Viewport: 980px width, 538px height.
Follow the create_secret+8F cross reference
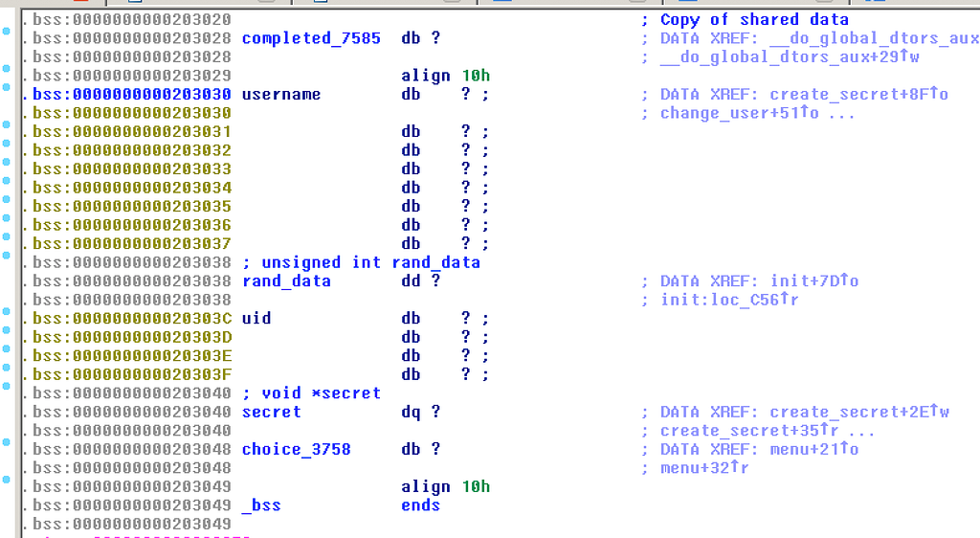(x=858, y=95)
